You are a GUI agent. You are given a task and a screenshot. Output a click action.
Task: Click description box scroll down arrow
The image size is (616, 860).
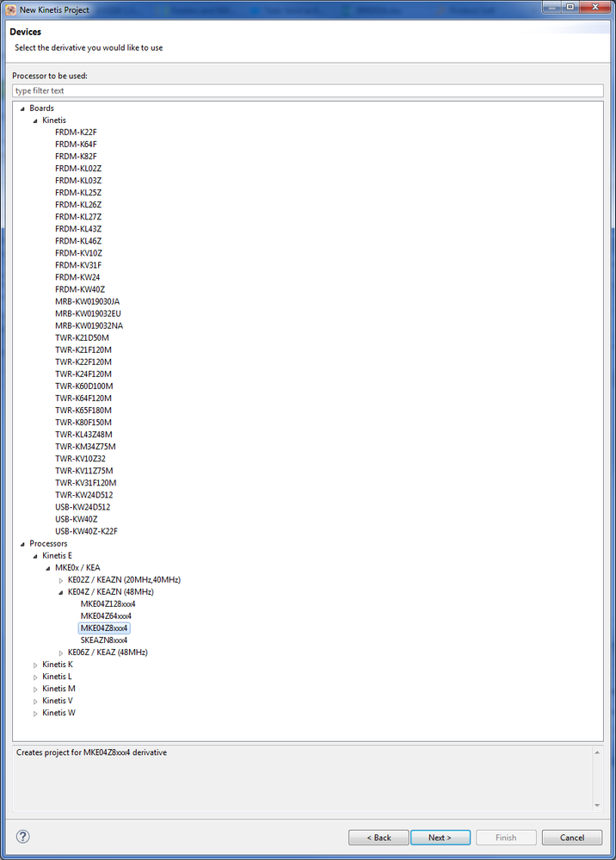tap(597, 805)
